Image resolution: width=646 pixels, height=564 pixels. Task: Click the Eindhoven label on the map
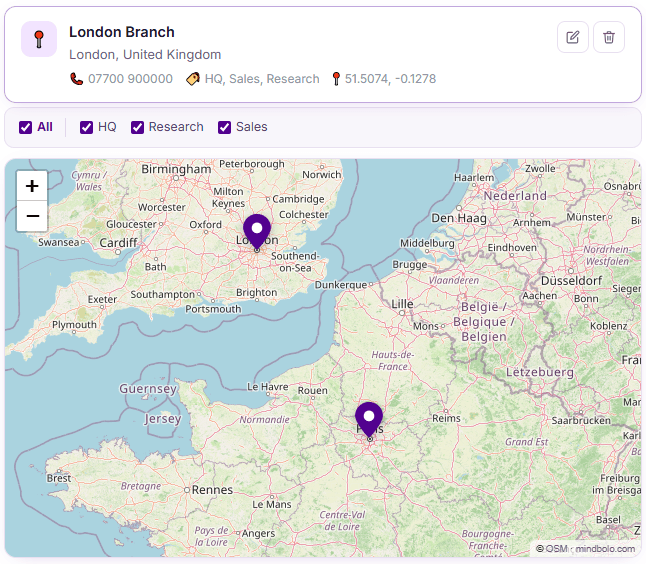tap(512, 248)
